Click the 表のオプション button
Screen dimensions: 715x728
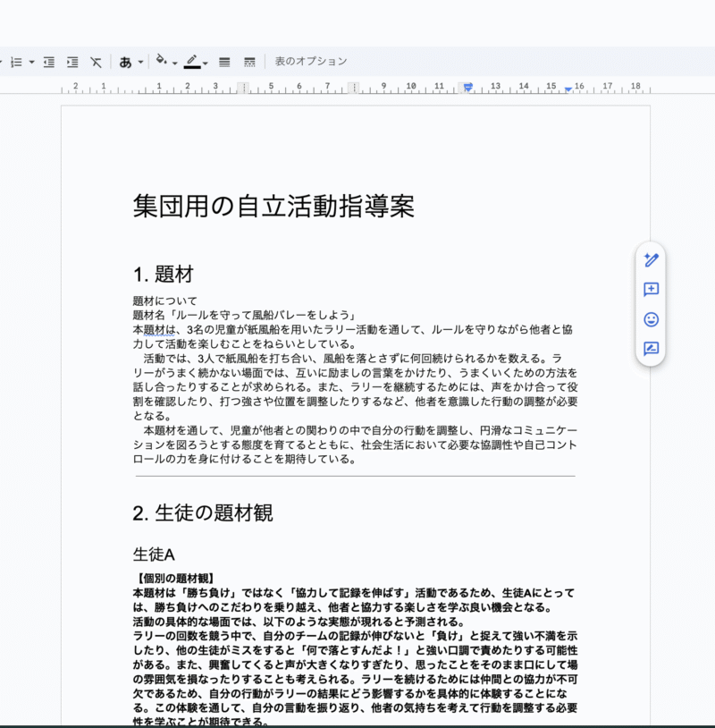click(x=311, y=62)
